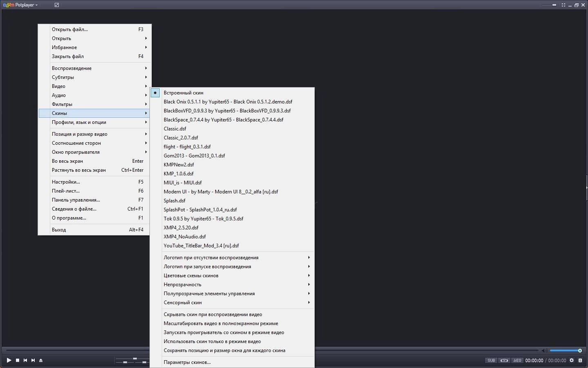Adjust the title bar opacity slider

click(549, 5)
